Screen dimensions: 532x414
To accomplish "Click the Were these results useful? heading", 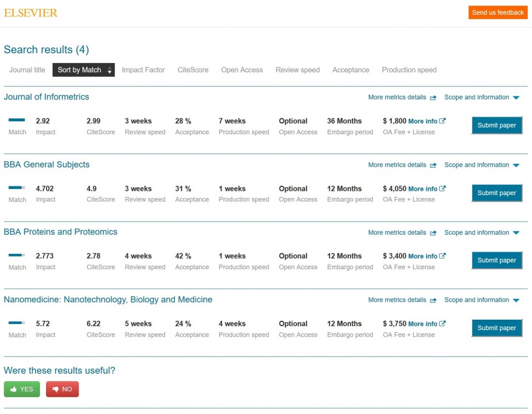I will click(59, 371).
